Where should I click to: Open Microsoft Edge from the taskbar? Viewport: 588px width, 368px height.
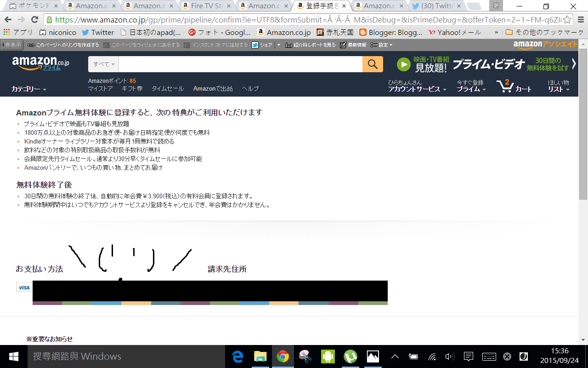(237, 356)
